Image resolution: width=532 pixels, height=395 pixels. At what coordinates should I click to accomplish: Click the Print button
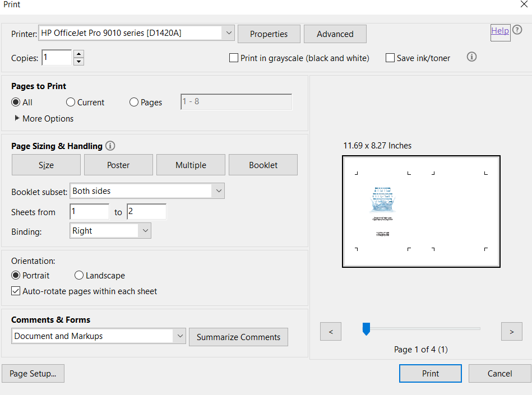430,374
